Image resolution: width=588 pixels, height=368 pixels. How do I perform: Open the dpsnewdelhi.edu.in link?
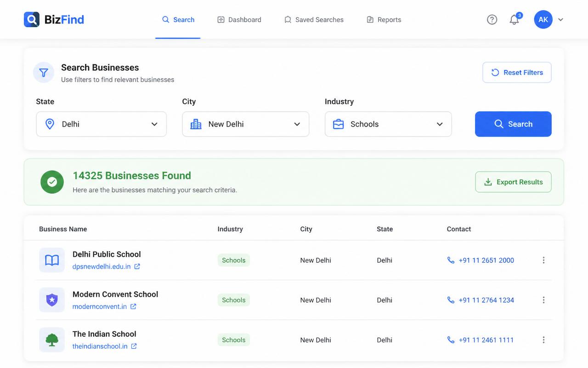[x=102, y=266]
